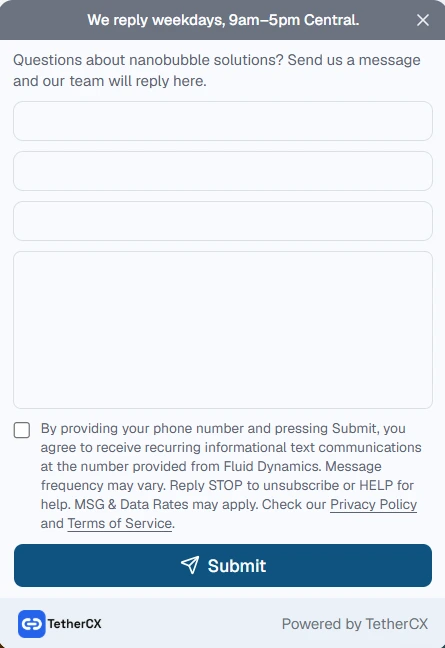Click the blue TetherCX chain-link logo
445x648 pixels.
click(31, 624)
